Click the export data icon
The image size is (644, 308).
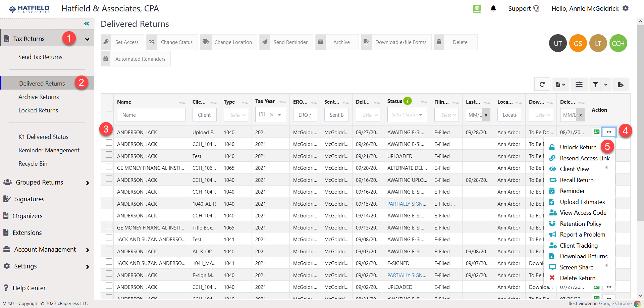point(621,84)
